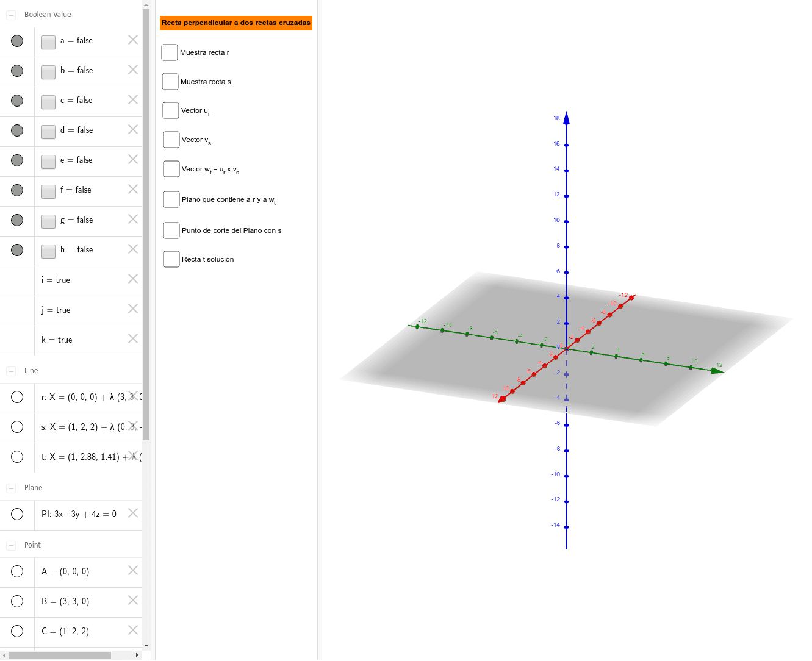Enable the 'Muestra recta r' checkbox
812x661 pixels.
tap(170, 52)
